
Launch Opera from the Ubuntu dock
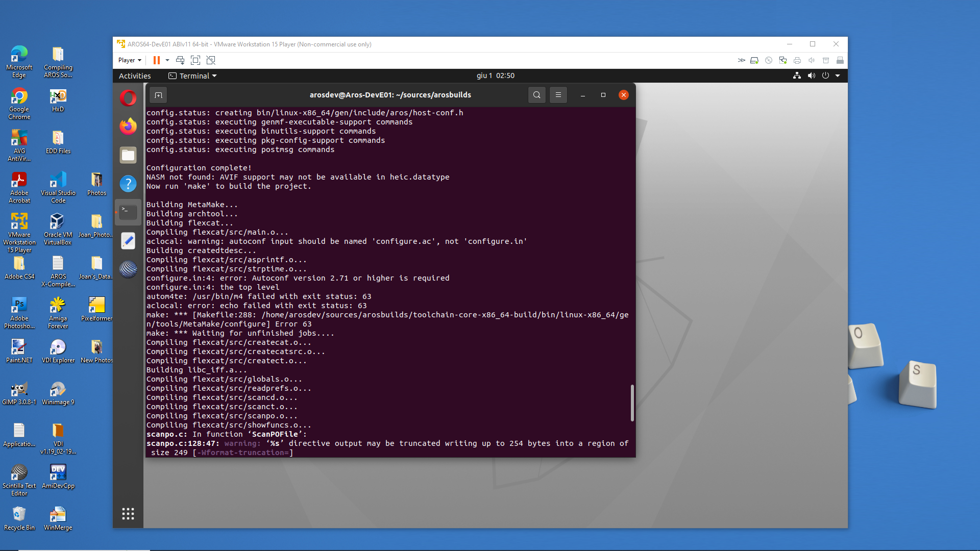(x=128, y=98)
